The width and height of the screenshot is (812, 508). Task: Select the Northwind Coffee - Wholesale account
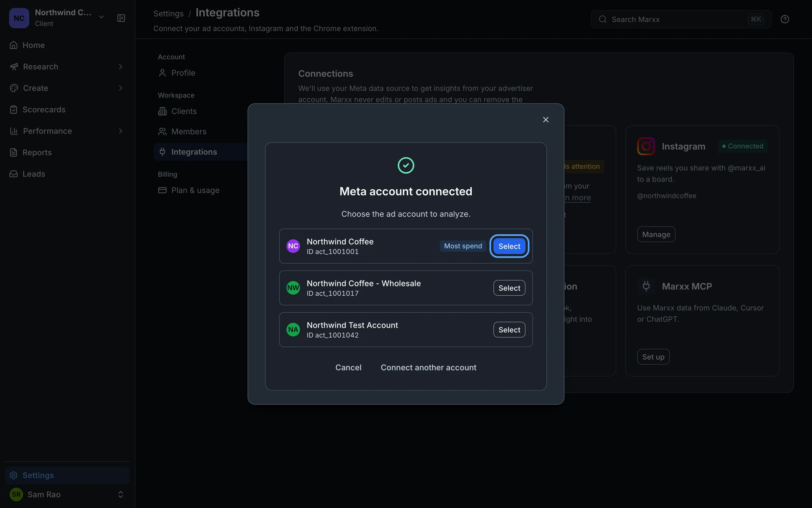tap(509, 288)
